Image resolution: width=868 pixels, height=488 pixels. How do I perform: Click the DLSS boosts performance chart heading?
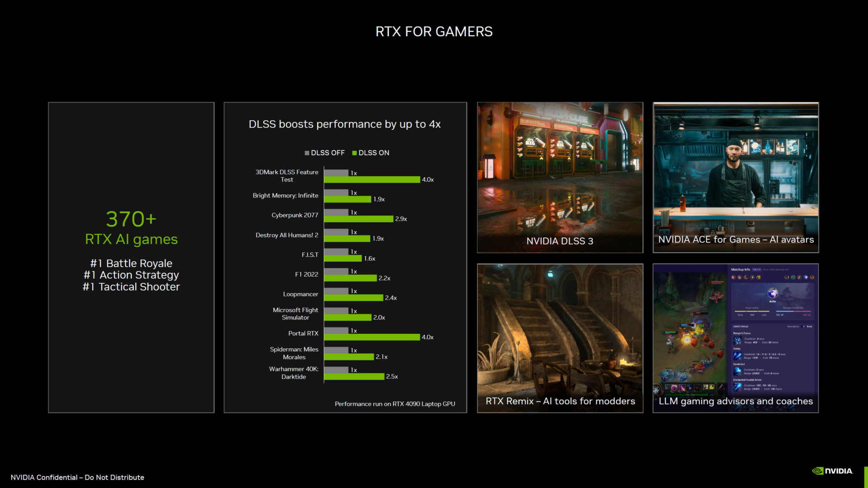click(344, 124)
